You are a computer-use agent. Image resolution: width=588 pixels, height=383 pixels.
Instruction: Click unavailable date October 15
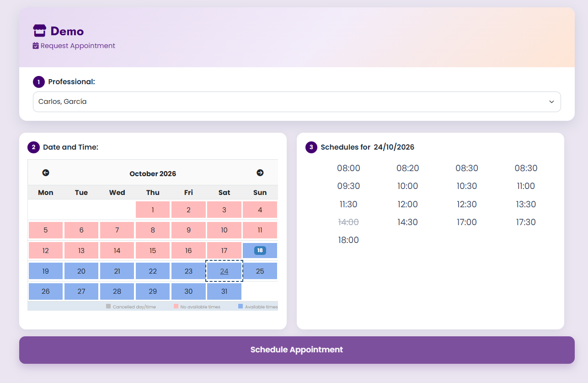[153, 250]
